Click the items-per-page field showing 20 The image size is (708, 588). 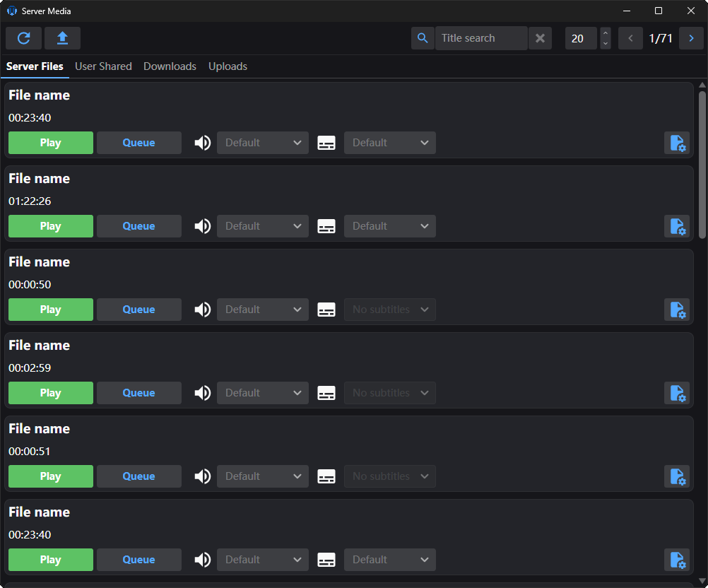[581, 38]
